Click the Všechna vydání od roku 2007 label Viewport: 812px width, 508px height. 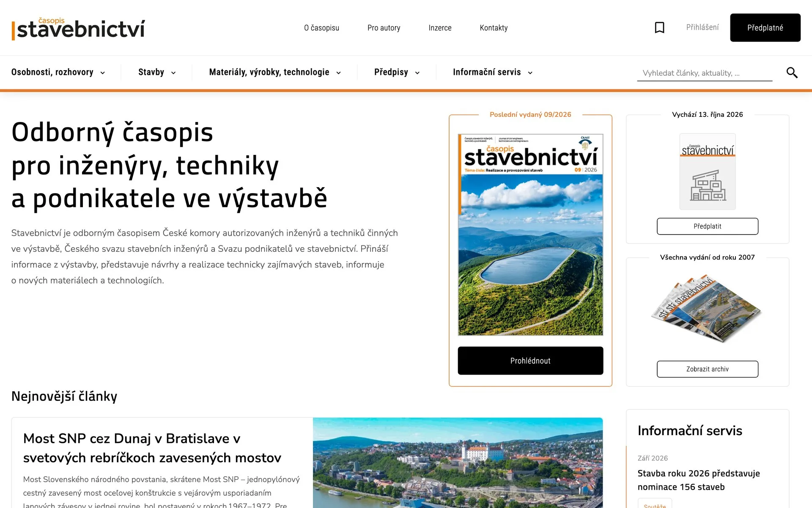tap(708, 257)
